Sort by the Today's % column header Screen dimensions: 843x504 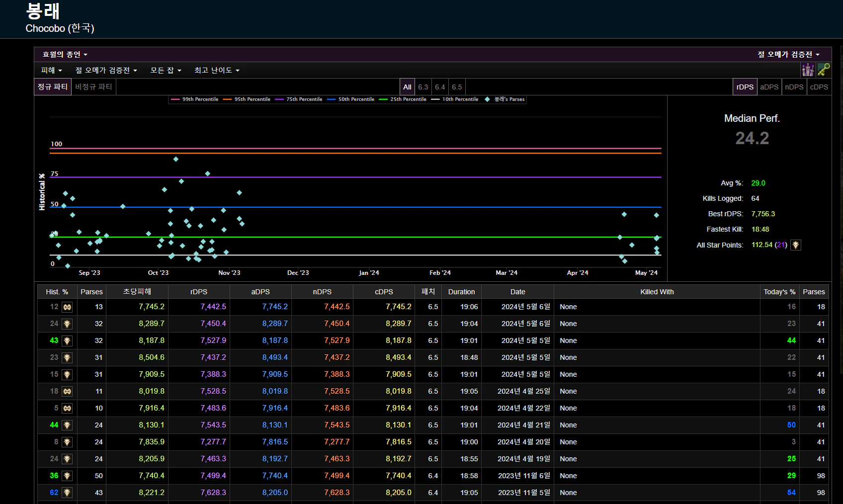coord(779,292)
